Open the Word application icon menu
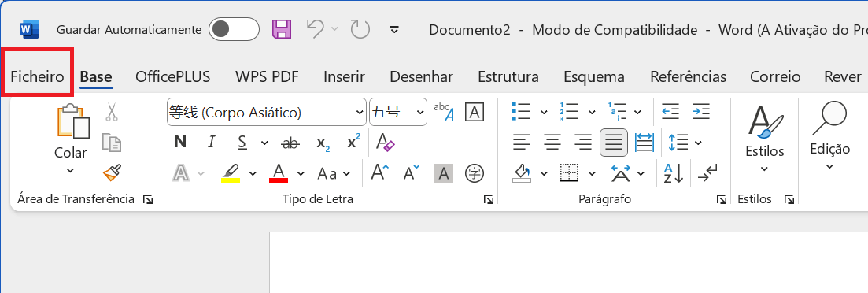Screen dimensions: 868x293 [29, 29]
